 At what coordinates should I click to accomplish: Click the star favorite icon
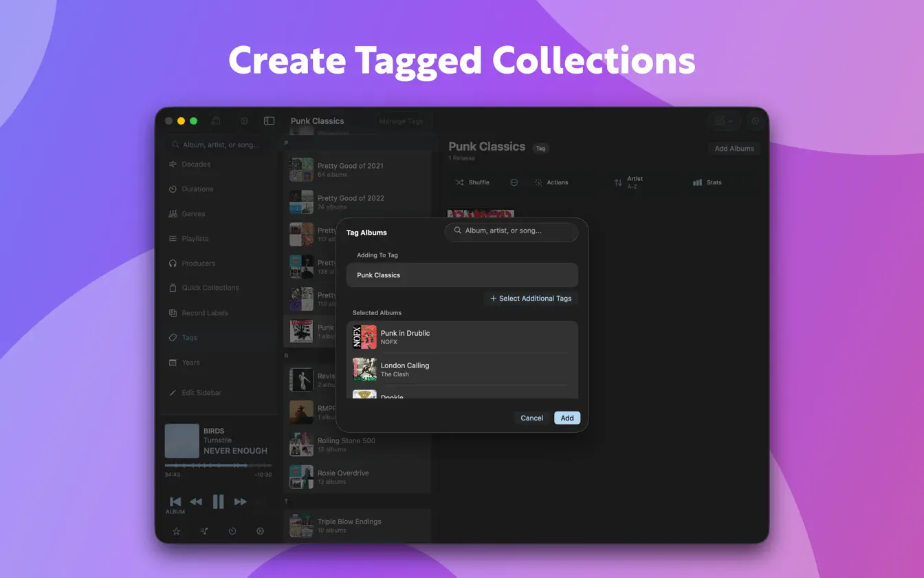tap(176, 531)
